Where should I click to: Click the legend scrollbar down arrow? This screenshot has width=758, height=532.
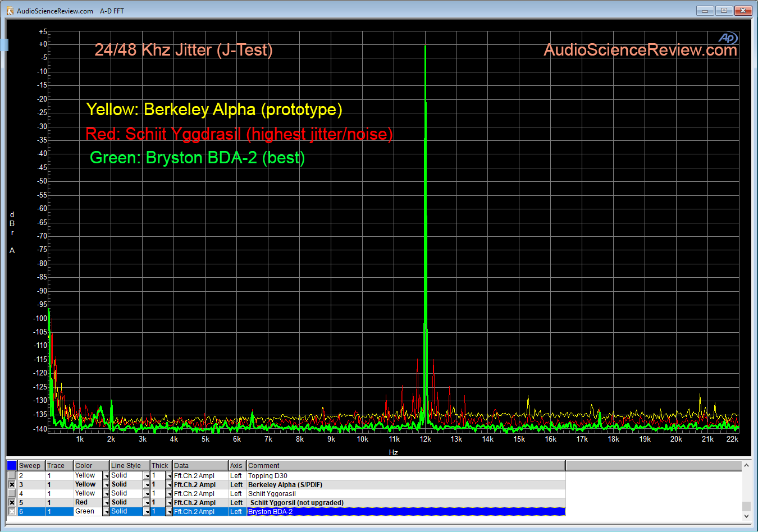click(746, 516)
